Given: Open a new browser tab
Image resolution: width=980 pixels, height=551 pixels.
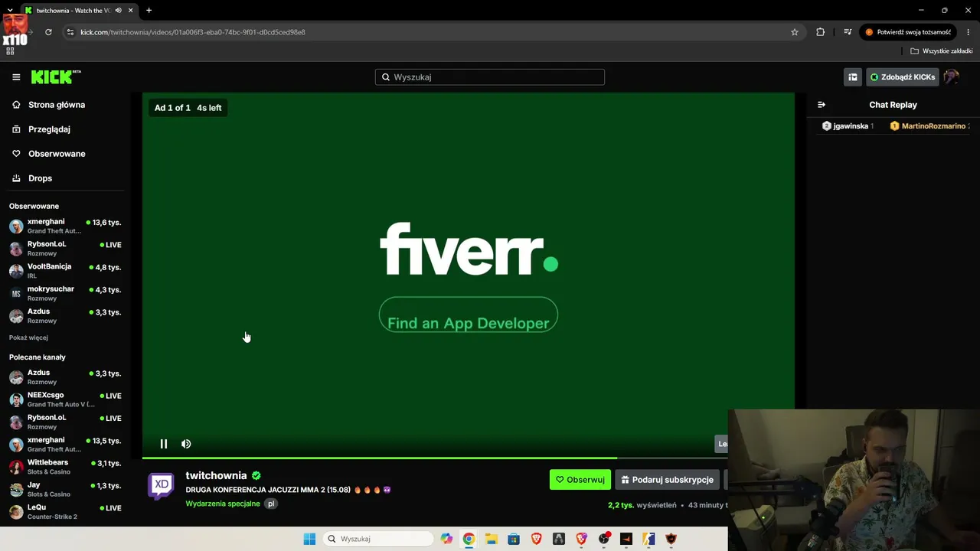Looking at the screenshot, I should tap(149, 10).
